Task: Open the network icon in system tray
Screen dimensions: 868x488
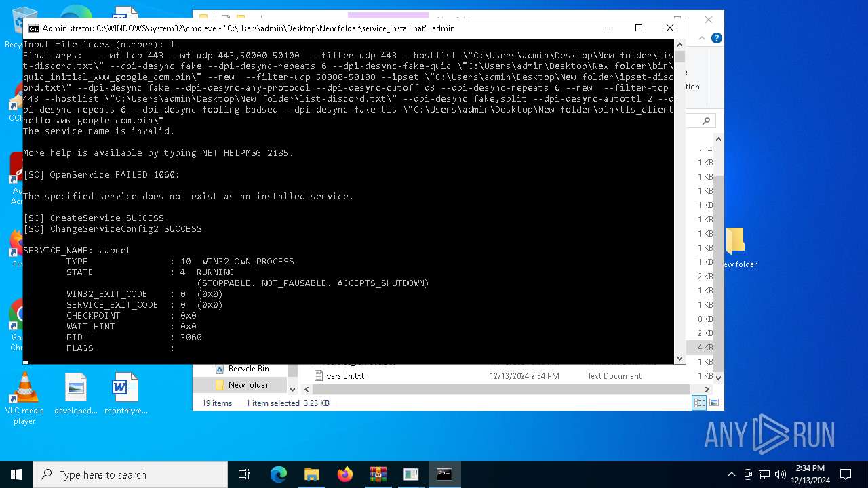Action: (764, 474)
